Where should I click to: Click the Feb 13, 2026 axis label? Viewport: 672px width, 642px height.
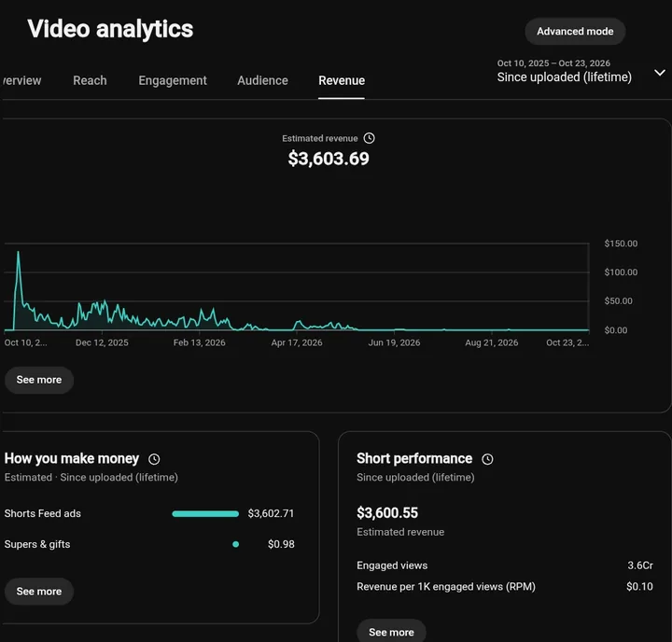(x=199, y=342)
